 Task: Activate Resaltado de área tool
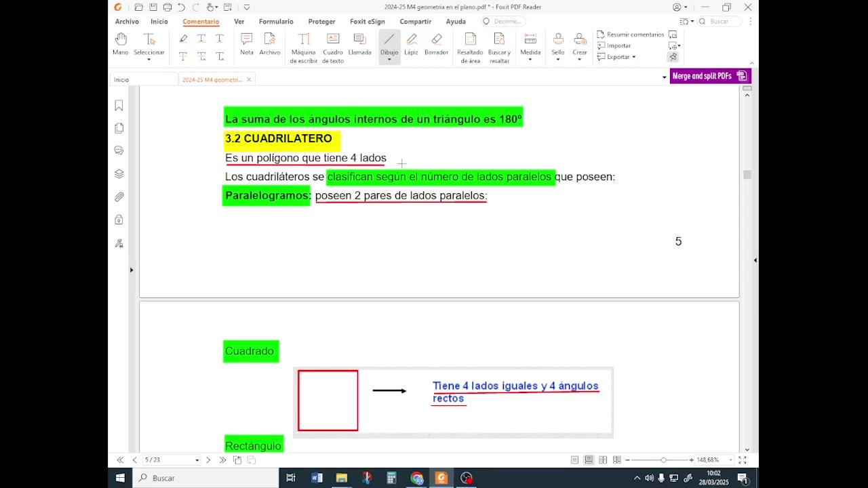click(470, 47)
